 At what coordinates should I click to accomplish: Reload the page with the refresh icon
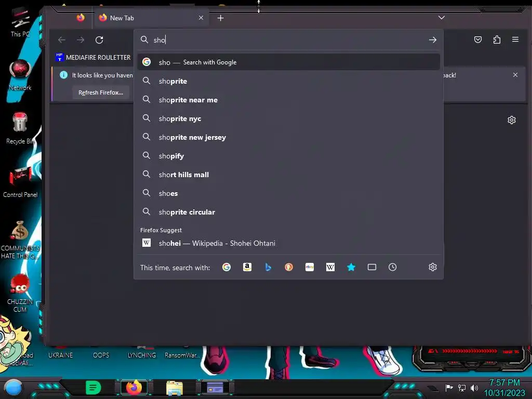point(99,40)
